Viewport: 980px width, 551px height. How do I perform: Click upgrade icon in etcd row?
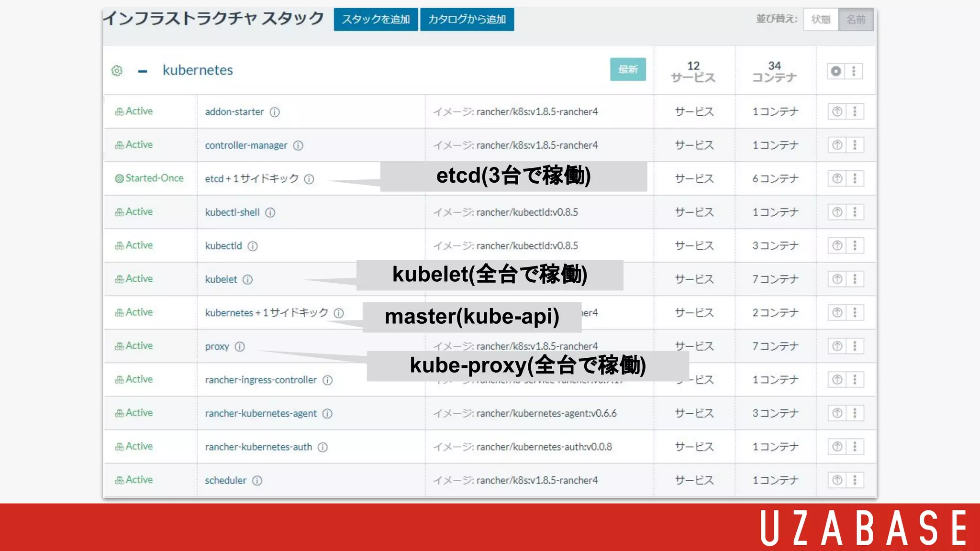837,178
